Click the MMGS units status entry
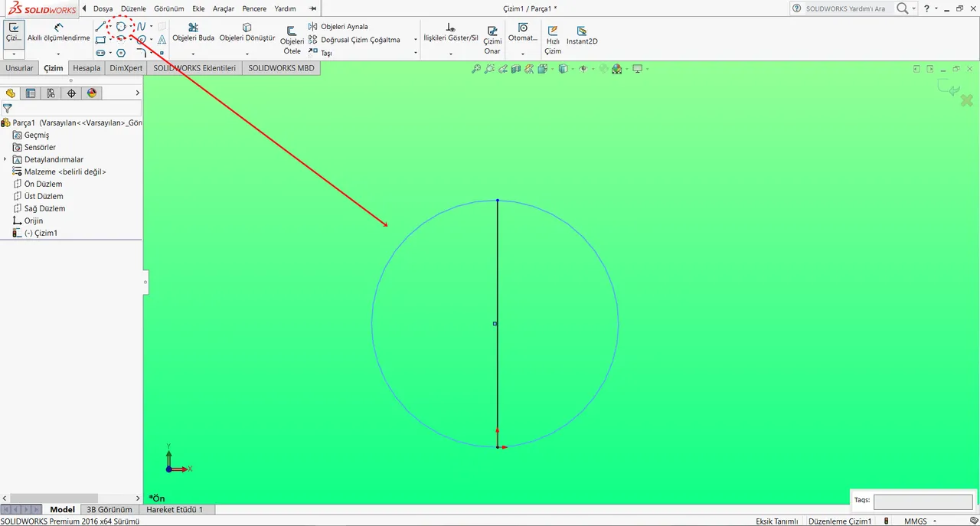Viewport: 980px width, 526px height. coord(915,521)
